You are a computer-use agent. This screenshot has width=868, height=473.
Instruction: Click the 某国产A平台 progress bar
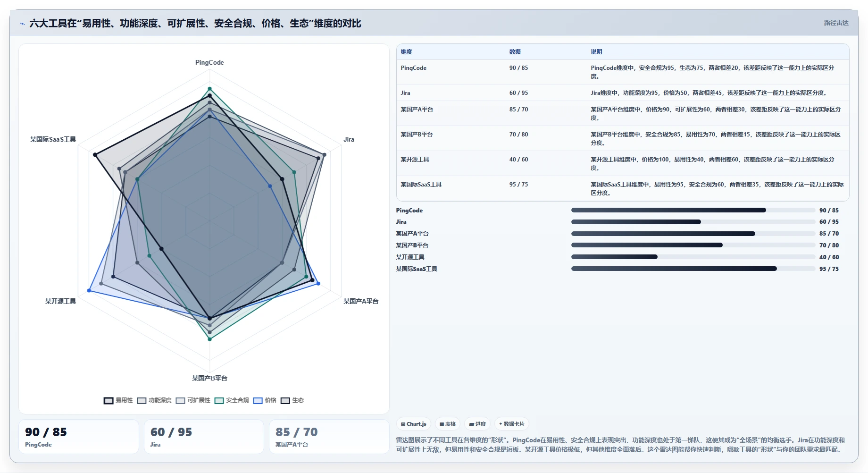(x=693, y=234)
